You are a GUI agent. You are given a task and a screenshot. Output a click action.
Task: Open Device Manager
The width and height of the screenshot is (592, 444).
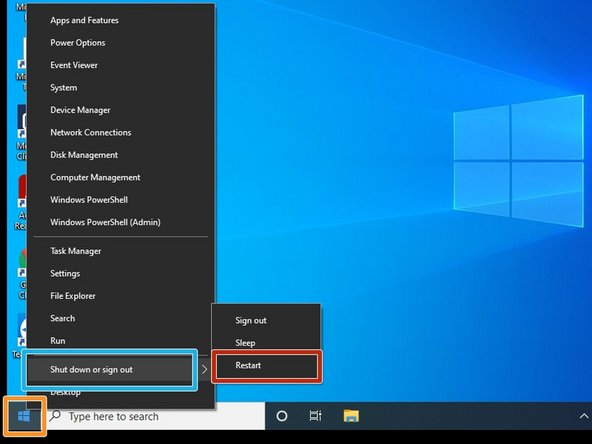point(121,110)
